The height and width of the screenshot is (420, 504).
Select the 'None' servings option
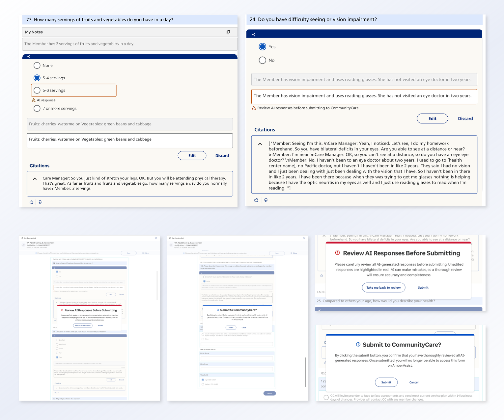[x=37, y=66]
